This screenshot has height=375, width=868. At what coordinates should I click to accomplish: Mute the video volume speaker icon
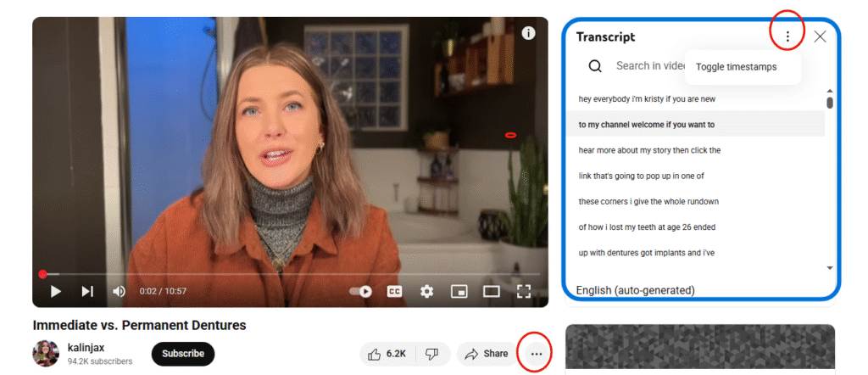(119, 291)
